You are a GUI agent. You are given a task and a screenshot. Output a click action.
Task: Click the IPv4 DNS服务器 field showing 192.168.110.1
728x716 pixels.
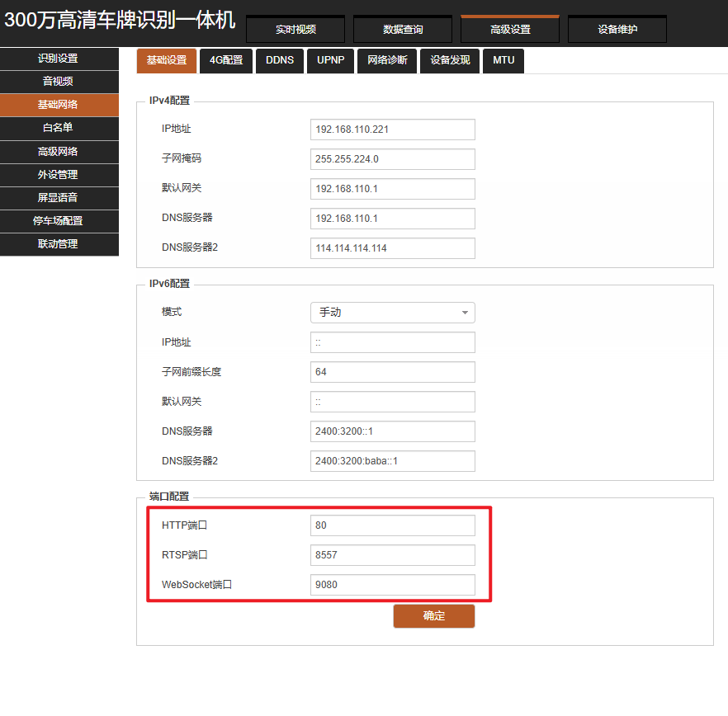(x=393, y=219)
